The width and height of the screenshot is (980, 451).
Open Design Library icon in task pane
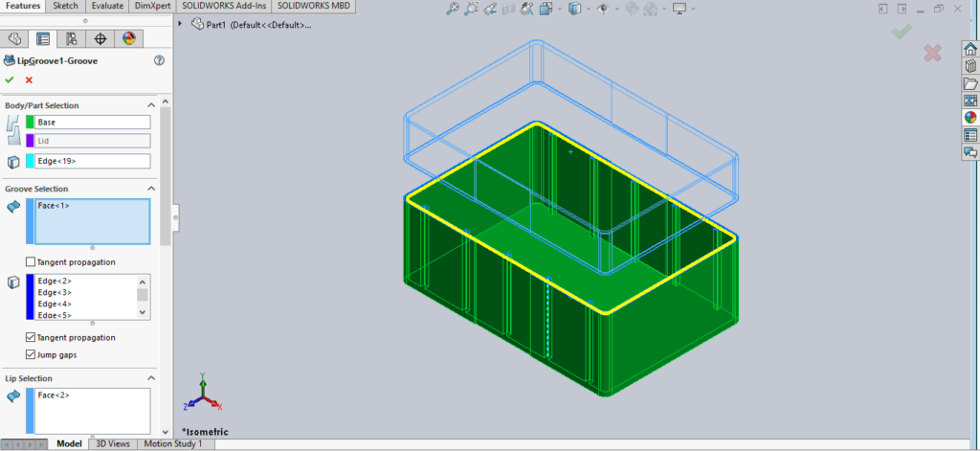[x=970, y=66]
